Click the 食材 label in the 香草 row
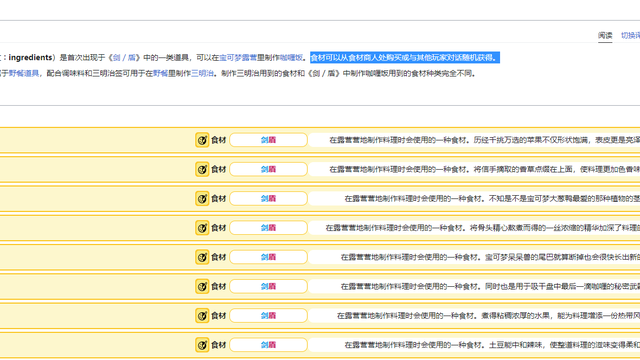This screenshot has height=360, width=640. click(x=218, y=169)
